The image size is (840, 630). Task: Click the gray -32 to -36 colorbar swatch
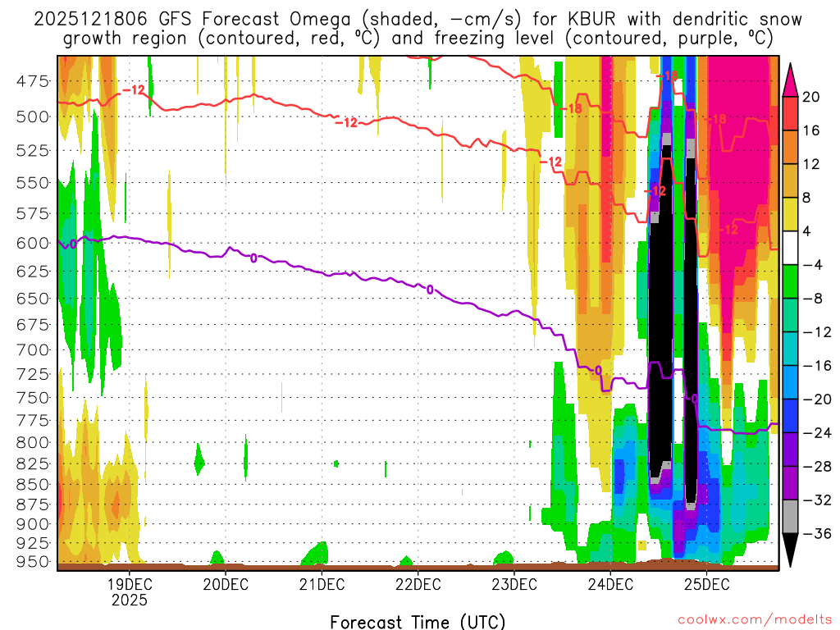click(x=790, y=517)
